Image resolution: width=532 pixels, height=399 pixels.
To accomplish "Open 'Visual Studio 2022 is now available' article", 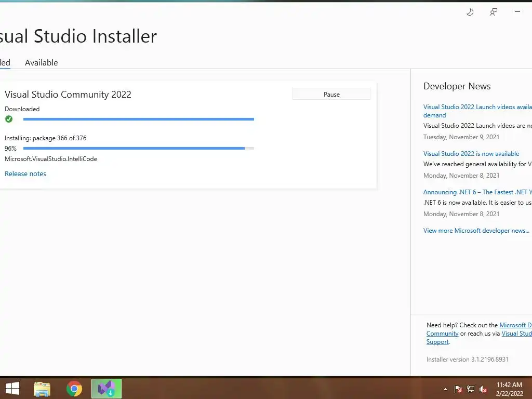I will point(471,154).
